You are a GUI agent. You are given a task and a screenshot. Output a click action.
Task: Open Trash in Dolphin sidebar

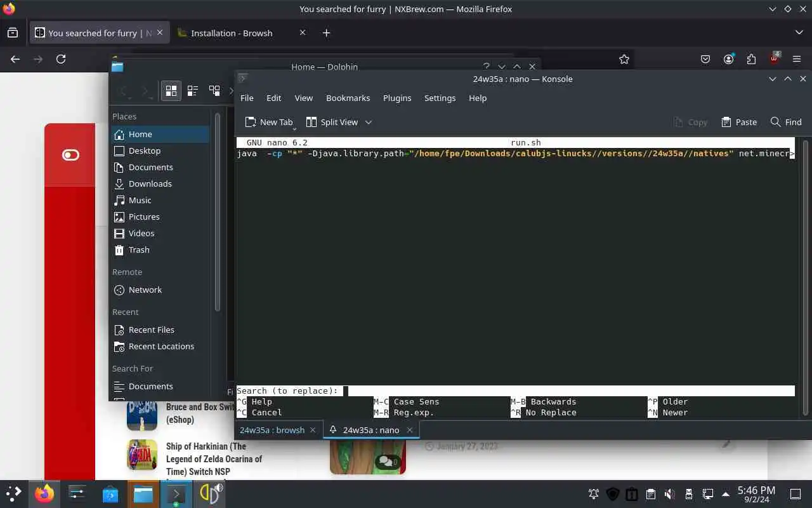pyautogui.click(x=160, y=250)
